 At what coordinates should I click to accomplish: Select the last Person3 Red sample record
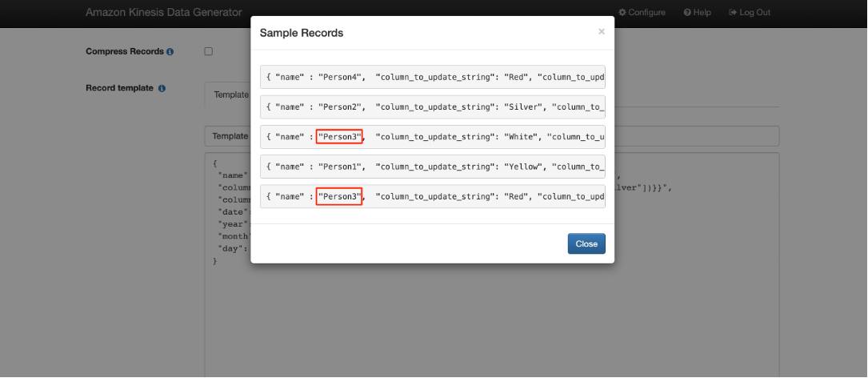pos(432,196)
